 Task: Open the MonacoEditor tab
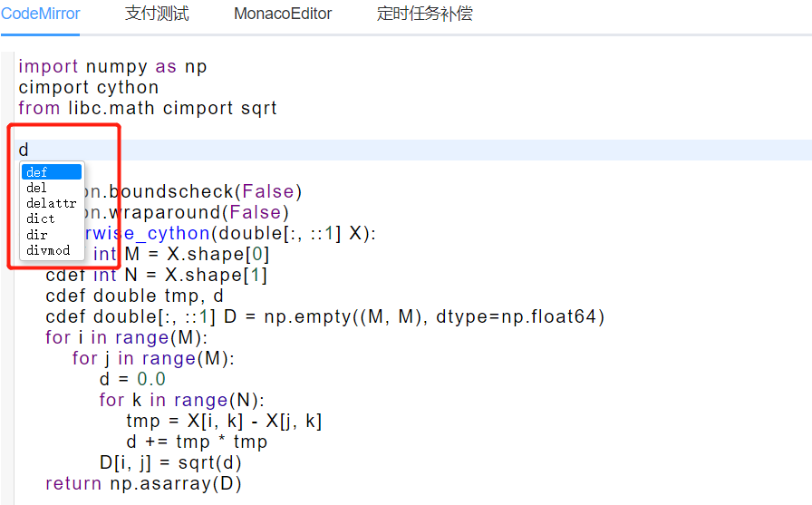coord(283,14)
